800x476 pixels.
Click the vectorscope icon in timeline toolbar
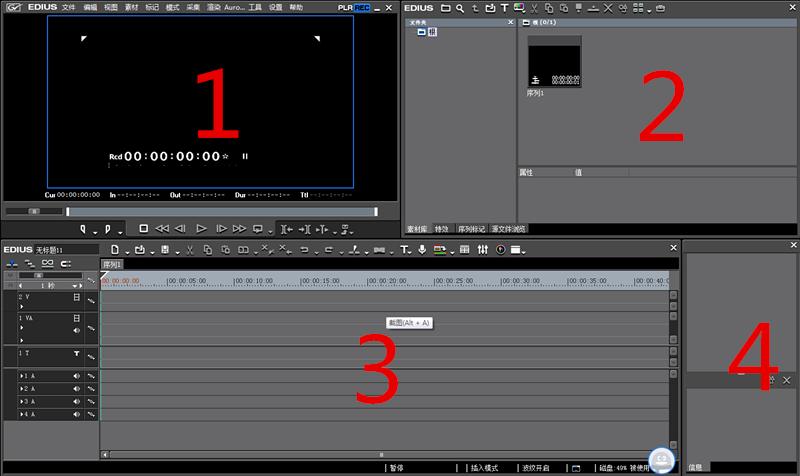501,249
